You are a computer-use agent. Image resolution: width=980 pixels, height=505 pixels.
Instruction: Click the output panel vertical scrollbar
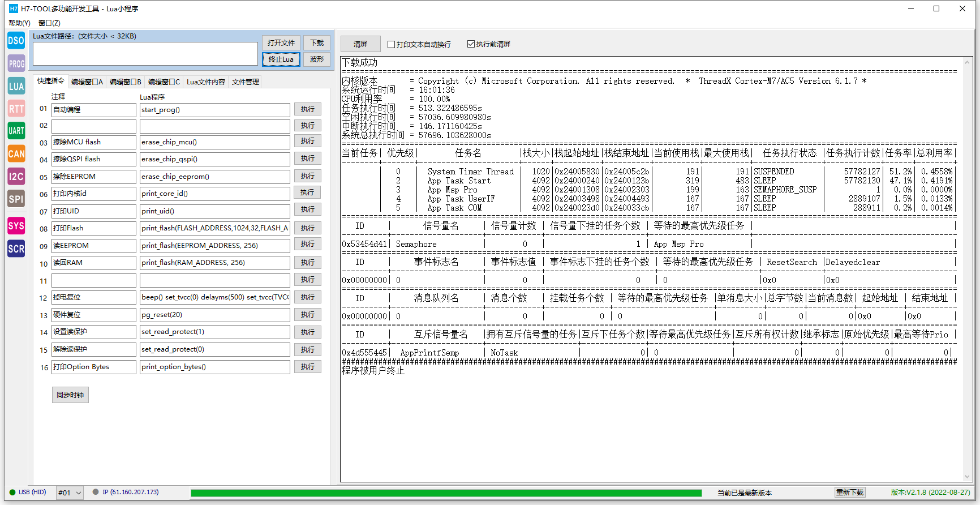click(x=968, y=269)
